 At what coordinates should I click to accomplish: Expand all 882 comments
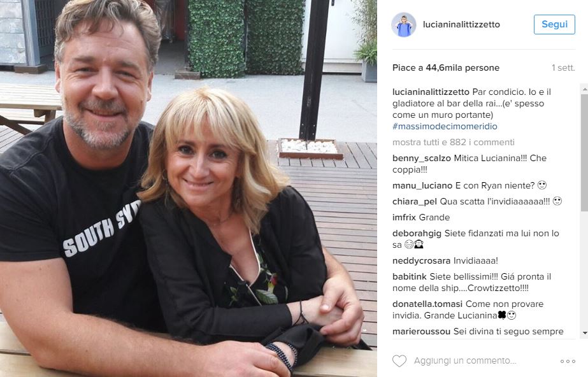454,143
